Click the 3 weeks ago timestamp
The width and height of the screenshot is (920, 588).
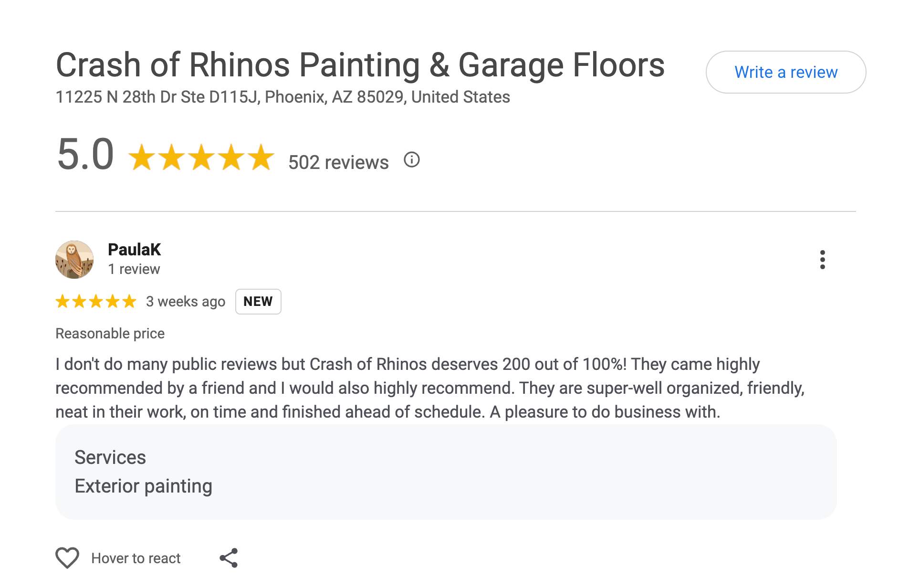click(185, 301)
